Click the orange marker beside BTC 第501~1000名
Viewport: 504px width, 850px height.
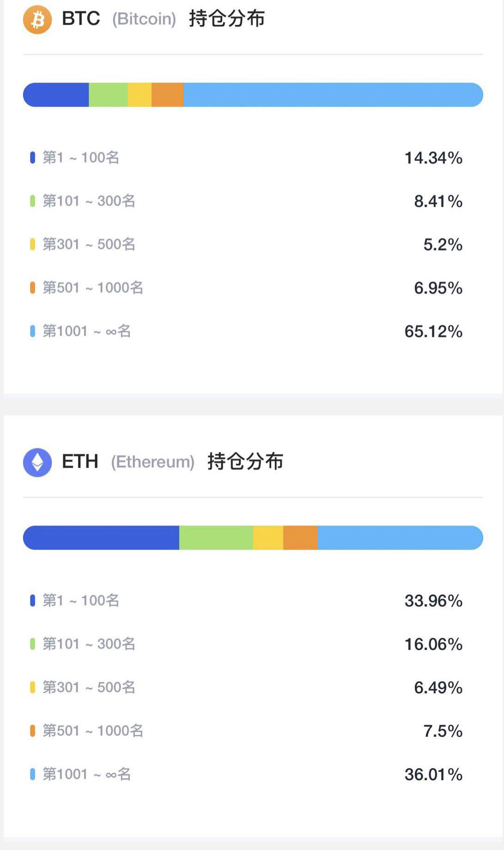32,287
